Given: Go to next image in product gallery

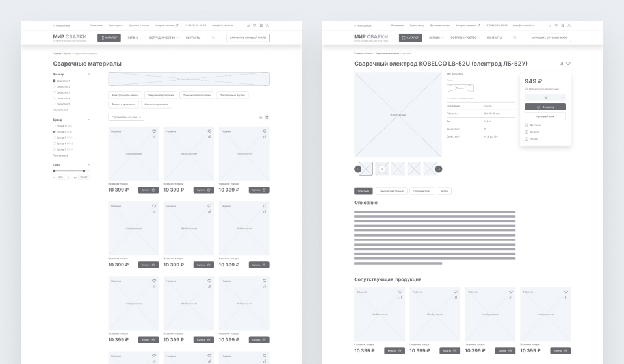Looking at the screenshot, I should pos(439,169).
